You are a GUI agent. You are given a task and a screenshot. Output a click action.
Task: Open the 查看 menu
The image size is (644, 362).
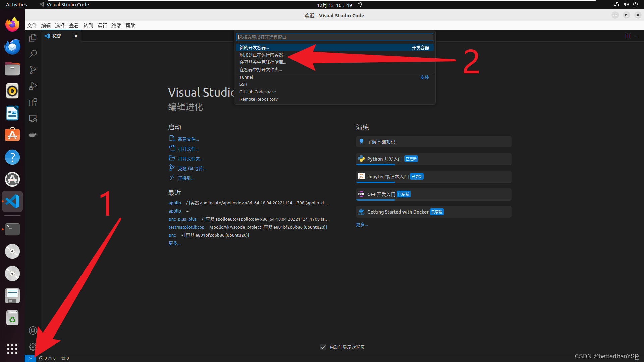(74, 26)
